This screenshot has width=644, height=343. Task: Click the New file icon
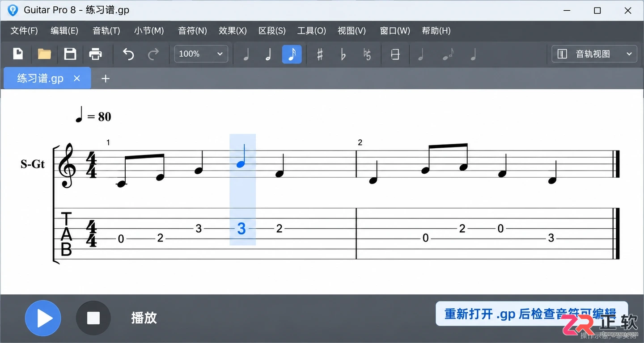tap(17, 54)
